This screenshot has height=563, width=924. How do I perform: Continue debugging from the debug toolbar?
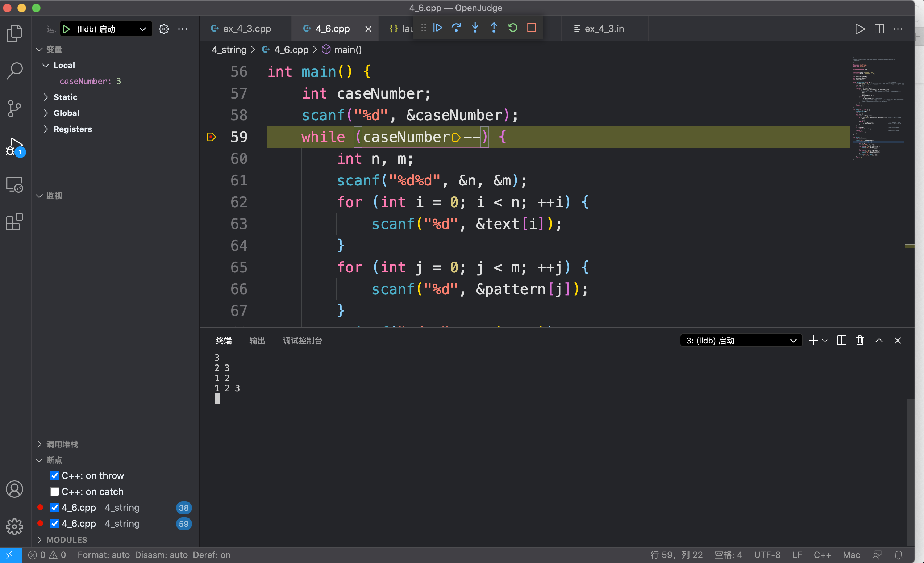click(x=438, y=28)
